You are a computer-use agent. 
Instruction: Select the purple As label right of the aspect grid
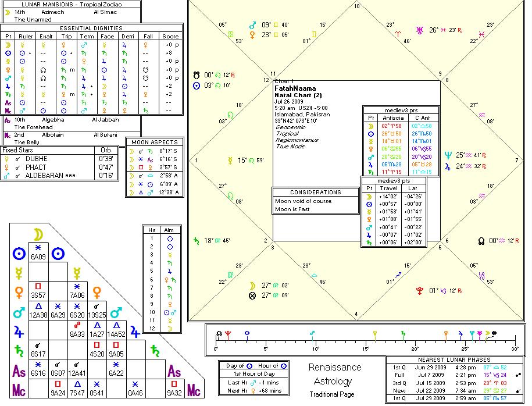point(174,371)
